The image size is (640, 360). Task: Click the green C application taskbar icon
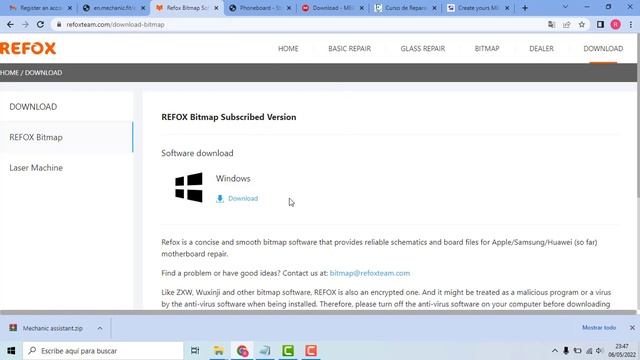(x=288, y=351)
